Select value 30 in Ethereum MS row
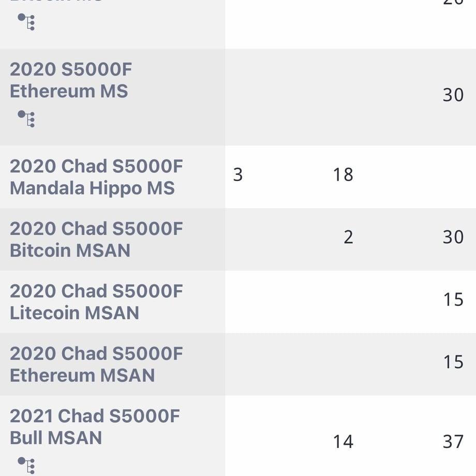This screenshot has height=476, width=476. click(453, 95)
